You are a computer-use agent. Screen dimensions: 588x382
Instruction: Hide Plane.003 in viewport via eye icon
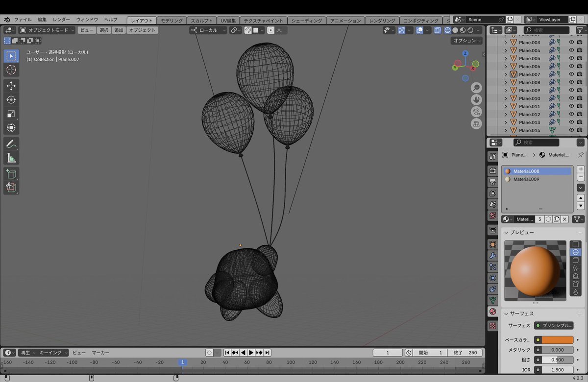[x=571, y=43]
